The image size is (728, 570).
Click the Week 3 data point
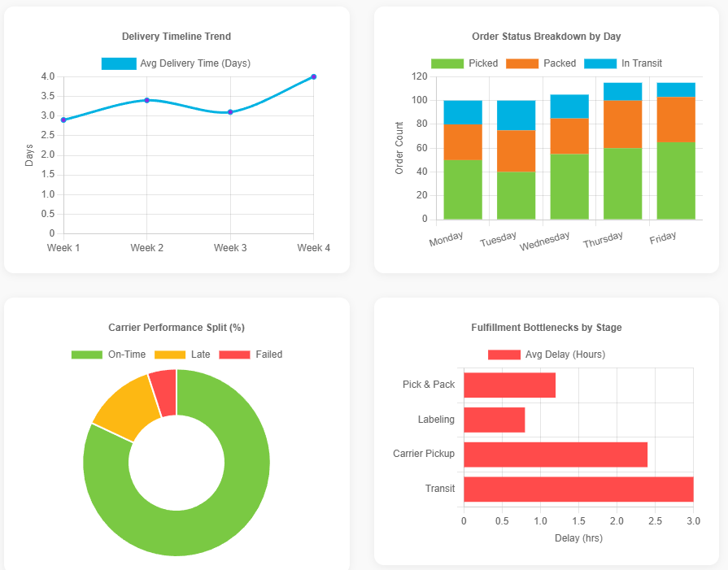[x=230, y=112]
